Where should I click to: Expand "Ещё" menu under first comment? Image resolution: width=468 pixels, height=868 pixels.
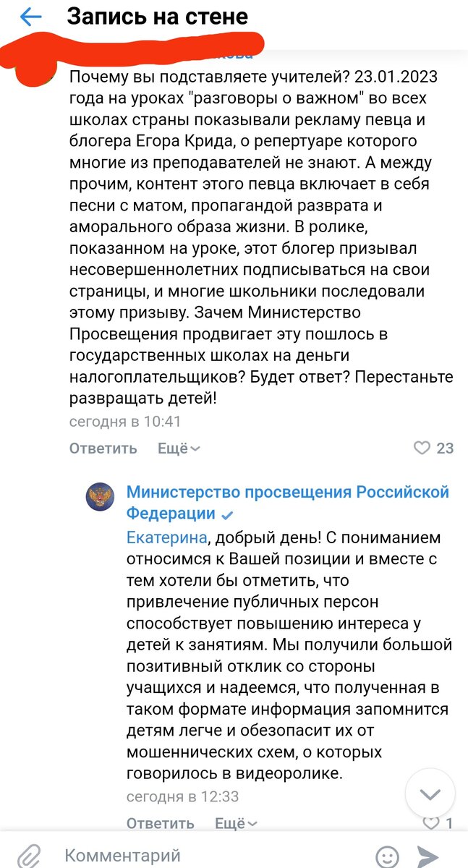click(x=179, y=448)
